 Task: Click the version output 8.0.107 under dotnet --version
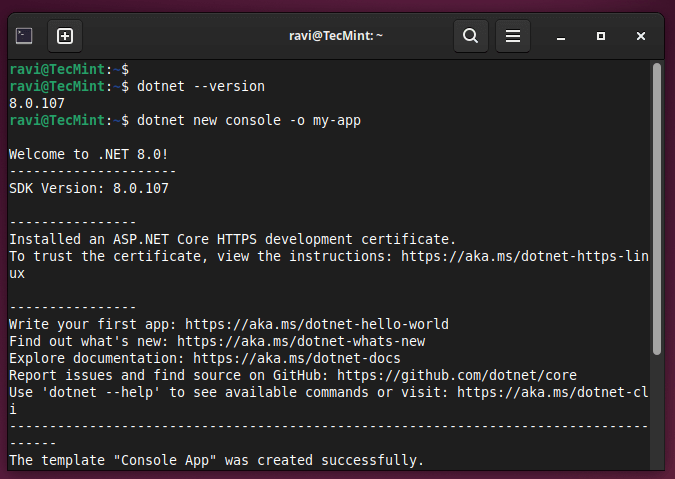[x=37, y=104]
